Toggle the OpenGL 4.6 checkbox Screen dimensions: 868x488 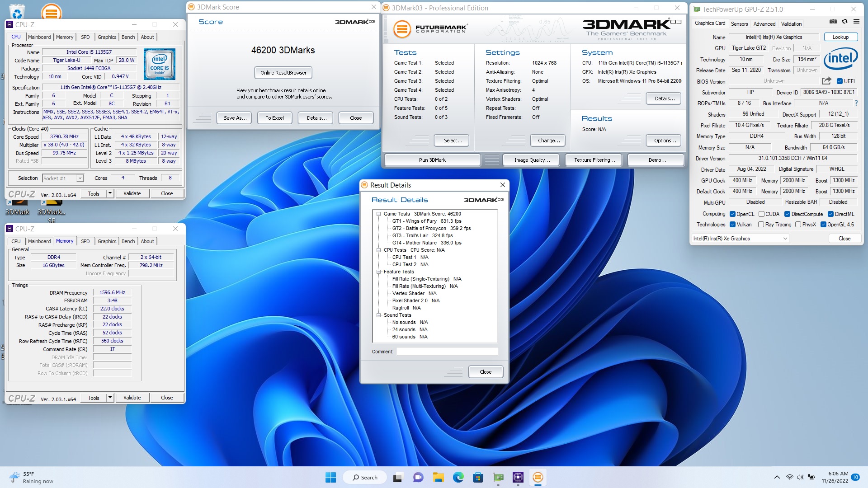[x=823, y=225]
